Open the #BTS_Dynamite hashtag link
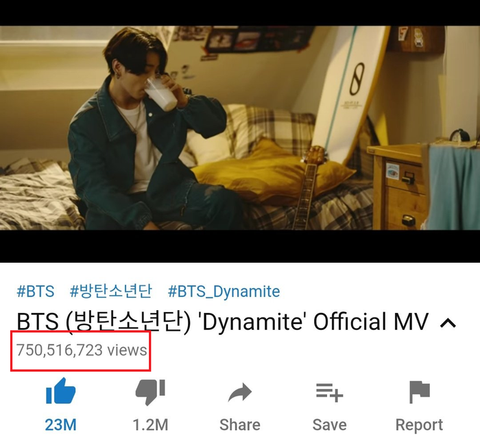The width and height of the screenshot is (480, 448). click(x=224, y=292)
